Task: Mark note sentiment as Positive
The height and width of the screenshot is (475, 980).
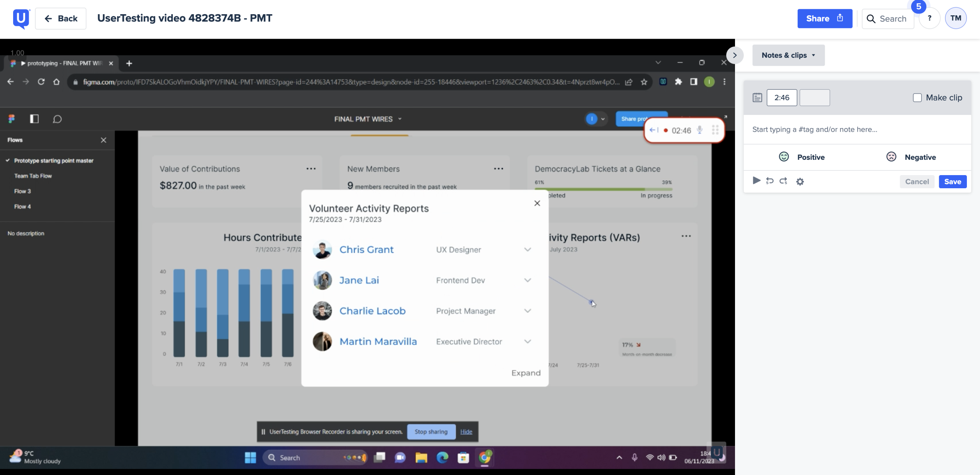Action: tap(802, 157)
